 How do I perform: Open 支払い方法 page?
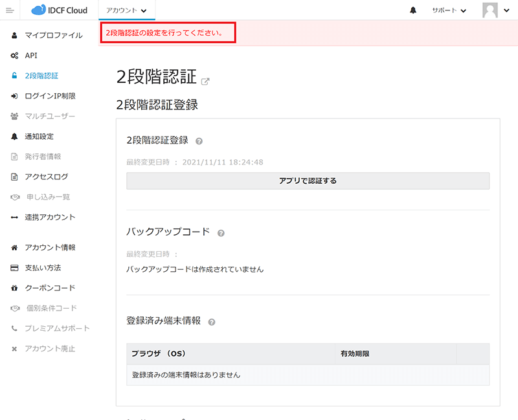click(x=43, y=267)
